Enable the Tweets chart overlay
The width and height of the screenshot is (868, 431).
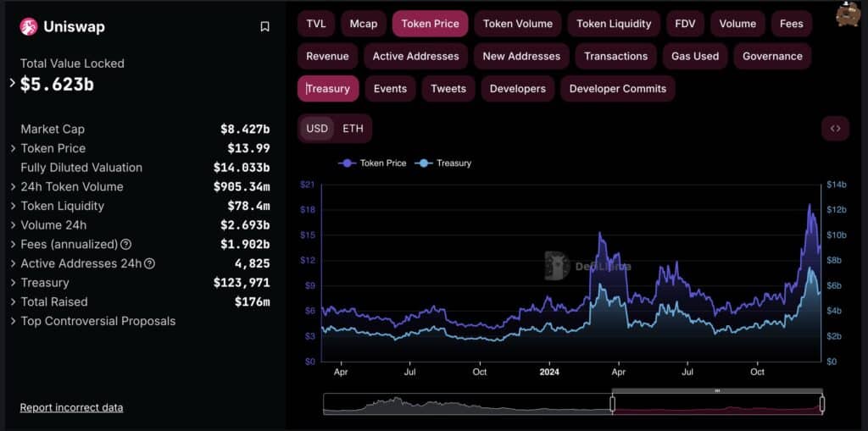448,89
